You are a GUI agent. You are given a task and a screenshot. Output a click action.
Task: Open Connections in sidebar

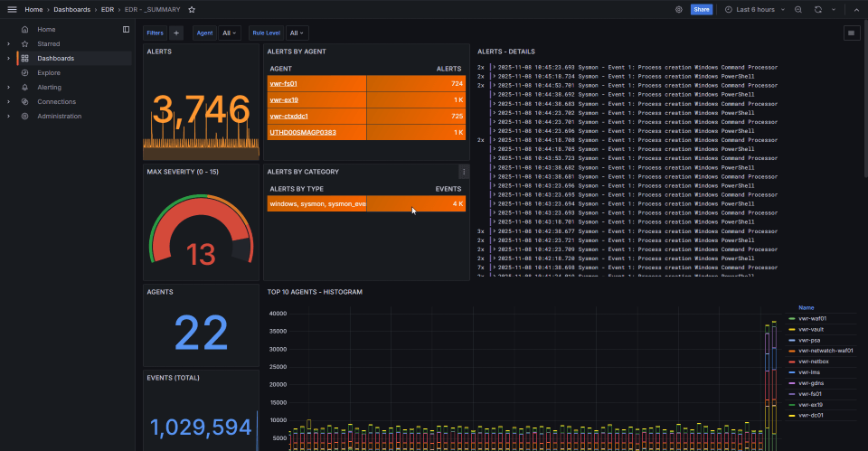pyautogui.click(x=56, y=101)
